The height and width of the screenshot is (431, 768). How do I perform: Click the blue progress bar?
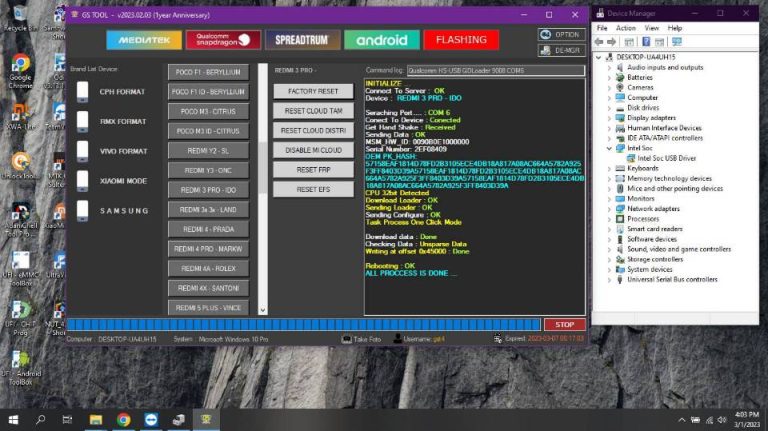coord(304,324)
